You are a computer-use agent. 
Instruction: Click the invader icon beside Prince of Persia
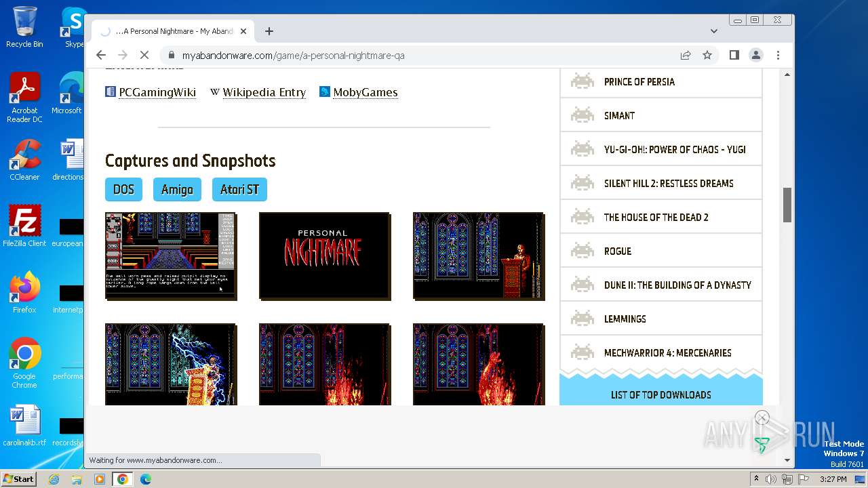[582, 81]
